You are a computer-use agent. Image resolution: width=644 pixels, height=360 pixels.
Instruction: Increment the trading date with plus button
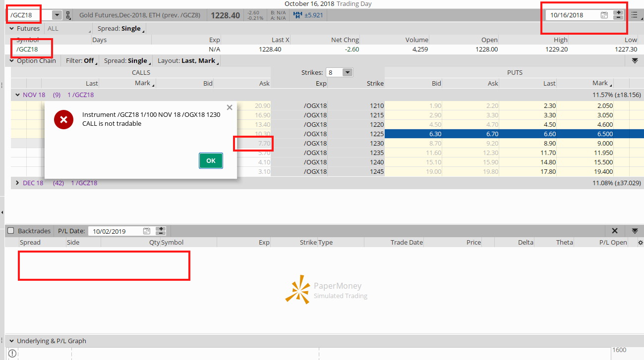point(618,12)
